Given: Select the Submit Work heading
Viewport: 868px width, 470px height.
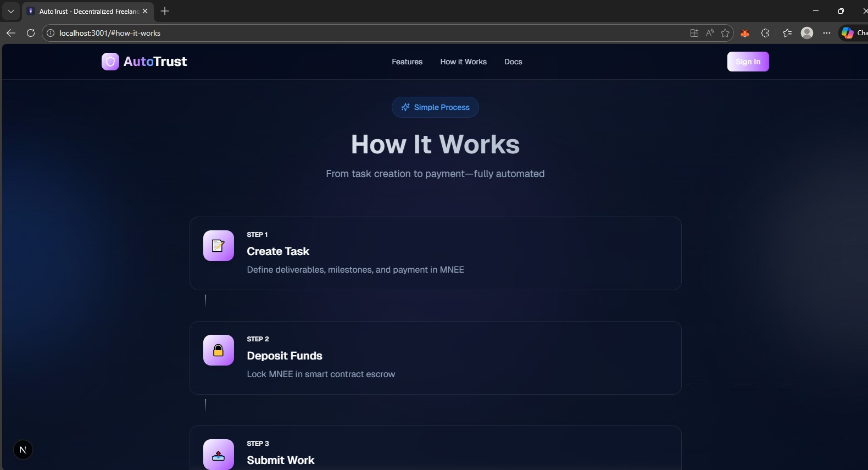Looking at the screenshot, I should tap(281, 460).
